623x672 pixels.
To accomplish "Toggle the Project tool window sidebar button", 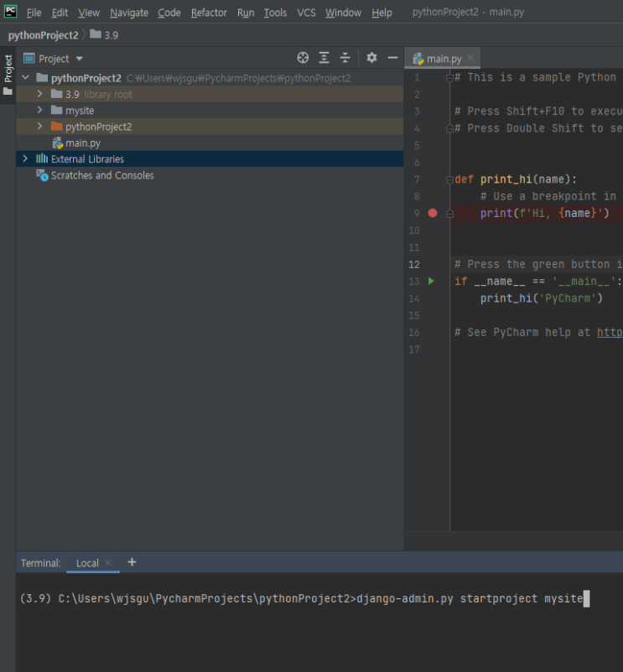I will (x=8, y=75).
